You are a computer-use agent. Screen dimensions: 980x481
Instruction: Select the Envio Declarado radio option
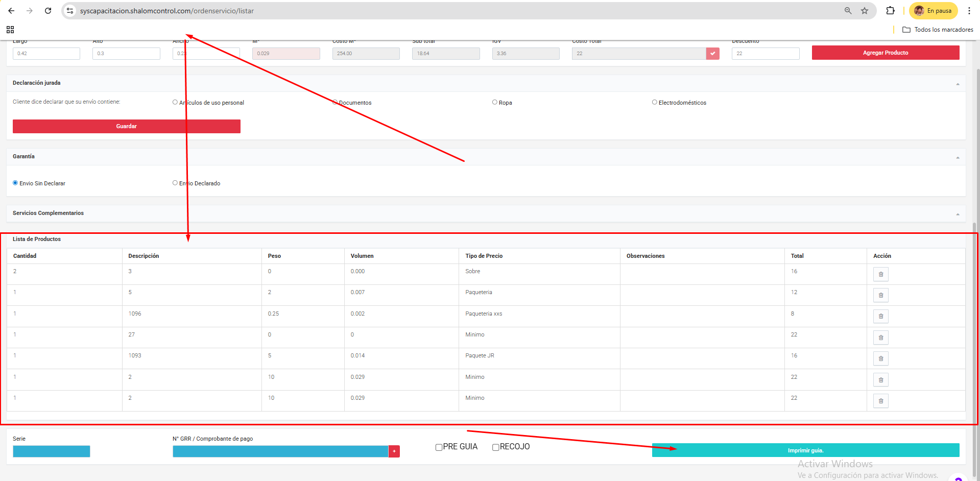[175, 183]
